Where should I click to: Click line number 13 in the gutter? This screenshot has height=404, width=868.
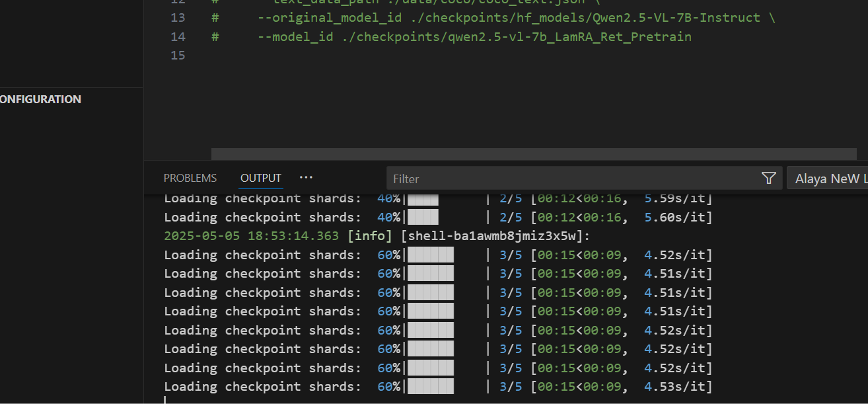pyautogui.click(x=178, y=18)
